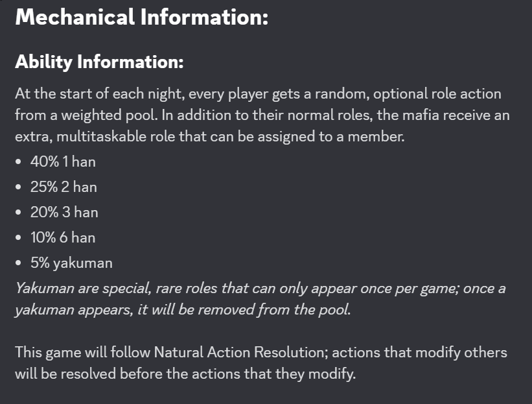Click the "10% 6 han" list entry
This screenshot has width=532, height=404.
coord(63,237)
